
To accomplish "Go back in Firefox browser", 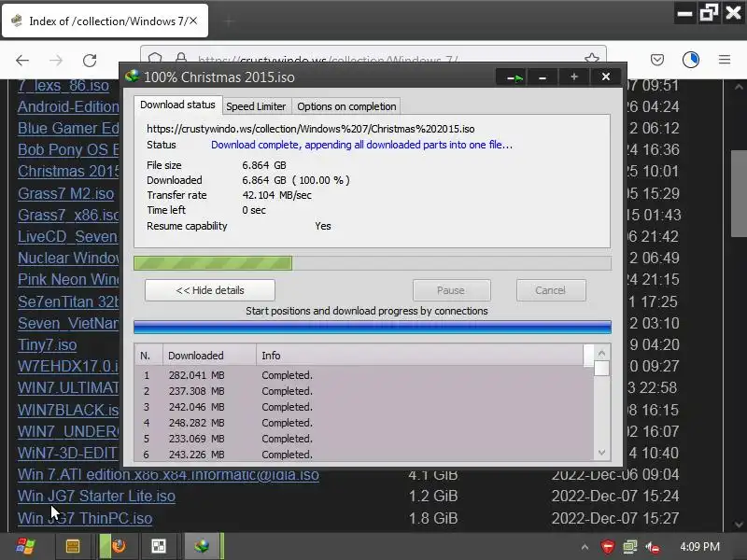I will pyautogui.click(x=22, y=60).
